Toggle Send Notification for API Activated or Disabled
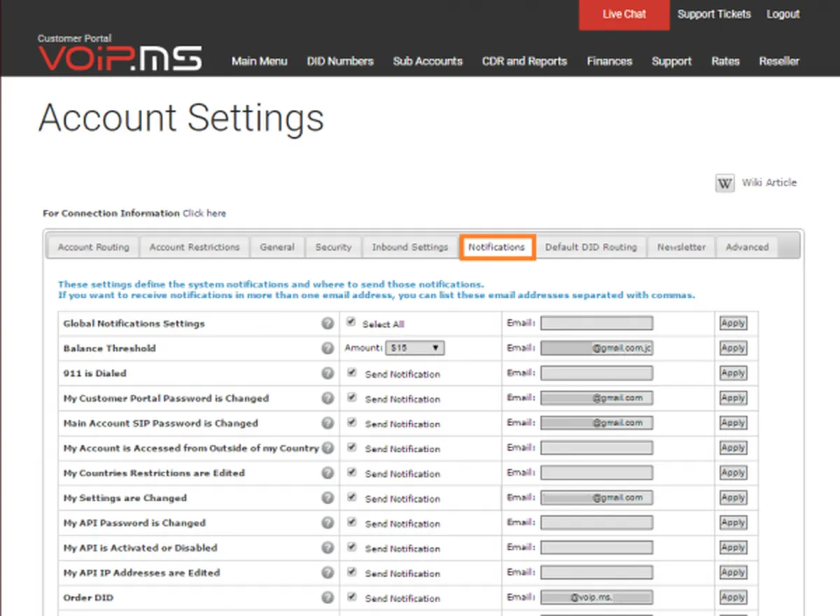This screenshot has height=616, width=840. [x=351, y=547]
